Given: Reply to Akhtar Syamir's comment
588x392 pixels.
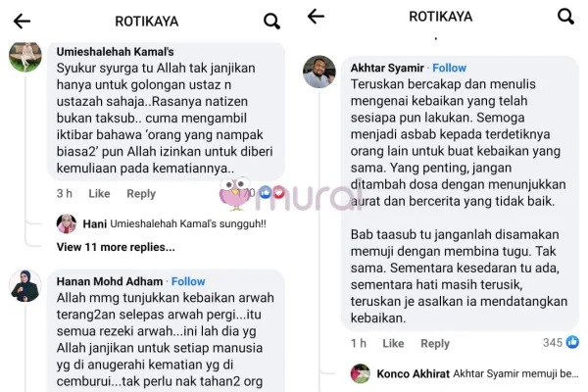Looking at the screenshot, I should [x=435, y=343].
